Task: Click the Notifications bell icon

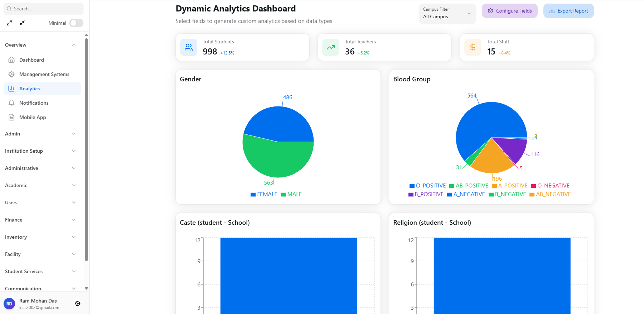Action: tap(11, 103)
